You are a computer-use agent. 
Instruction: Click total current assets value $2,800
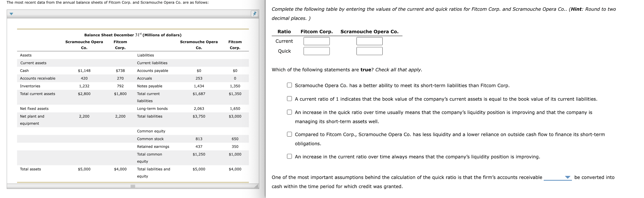point(84,94)
